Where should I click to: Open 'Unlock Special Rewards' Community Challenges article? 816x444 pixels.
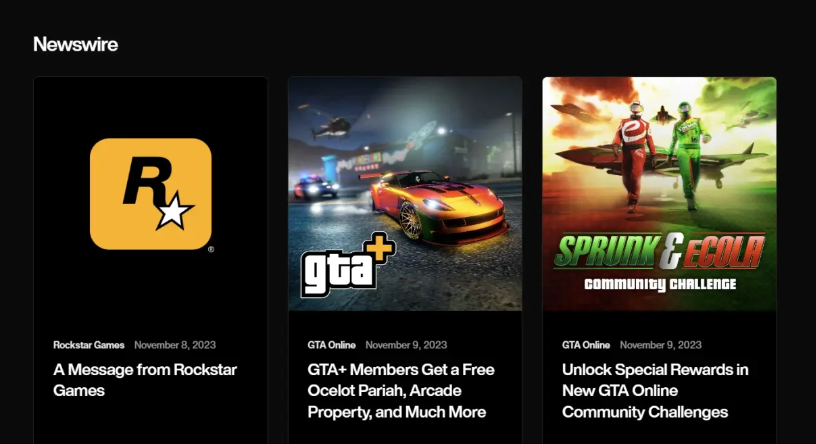tap(655, 390)
